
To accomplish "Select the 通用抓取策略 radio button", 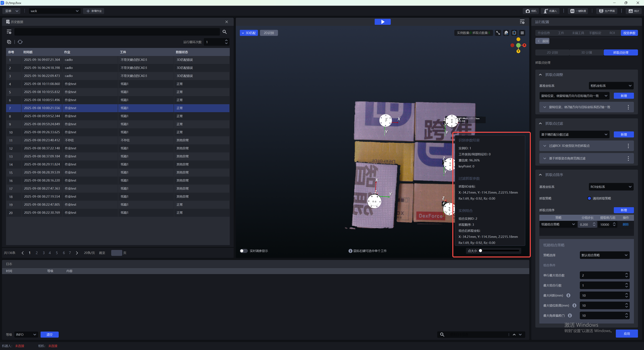I will pos(590,198).
